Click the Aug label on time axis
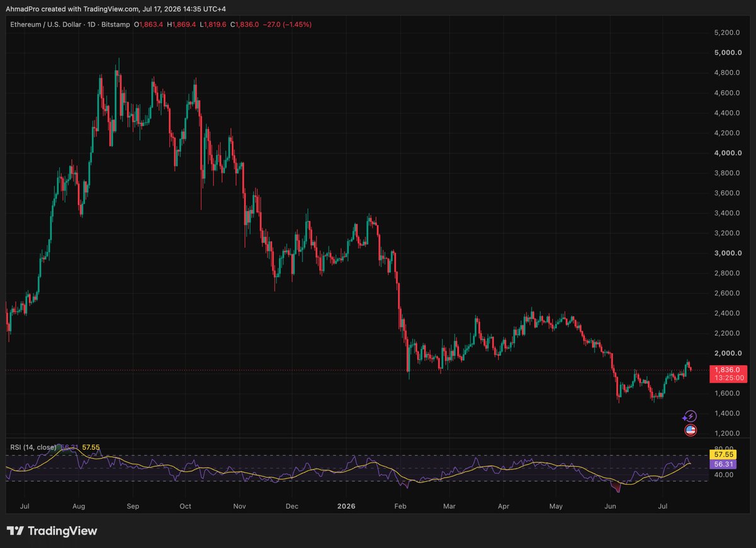 79,506
